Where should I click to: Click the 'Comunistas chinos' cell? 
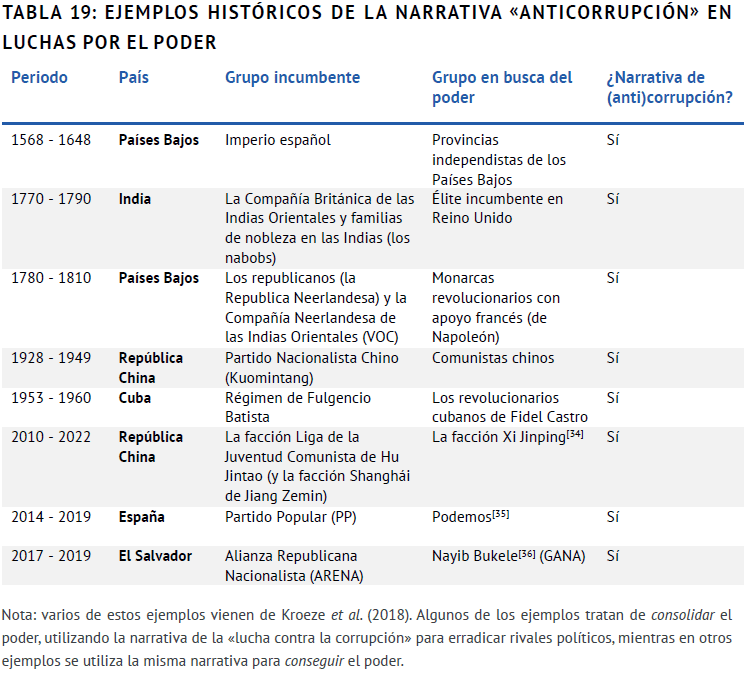[493, 358]
